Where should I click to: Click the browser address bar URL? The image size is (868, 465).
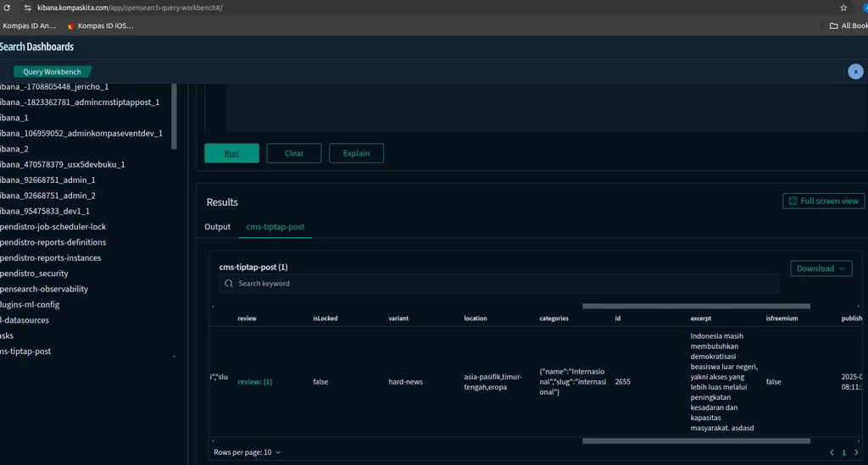[x=130, y=8]
